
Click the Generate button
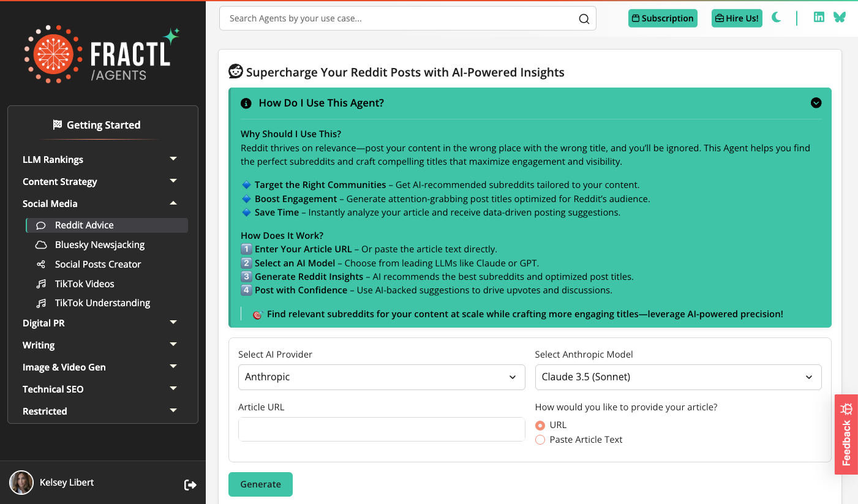pos(260,484)
